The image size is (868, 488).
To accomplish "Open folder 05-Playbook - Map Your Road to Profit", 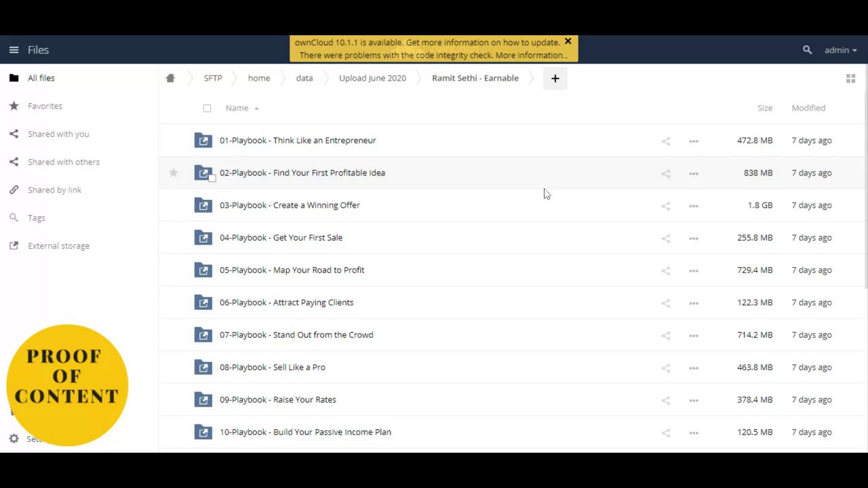I will tap(292, 270).
